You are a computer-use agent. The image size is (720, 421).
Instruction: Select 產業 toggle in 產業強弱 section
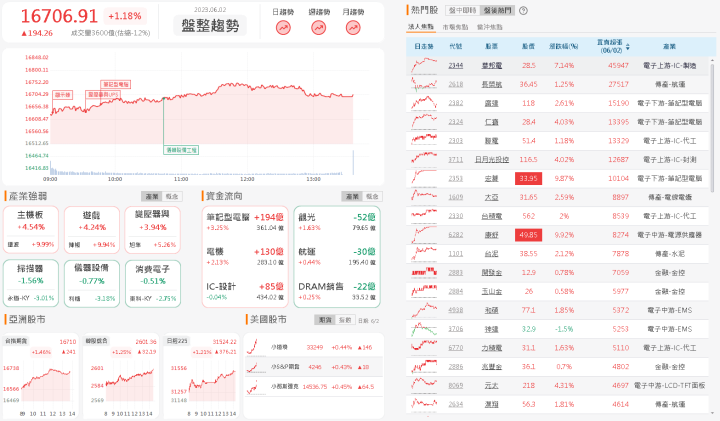point(152,196)
